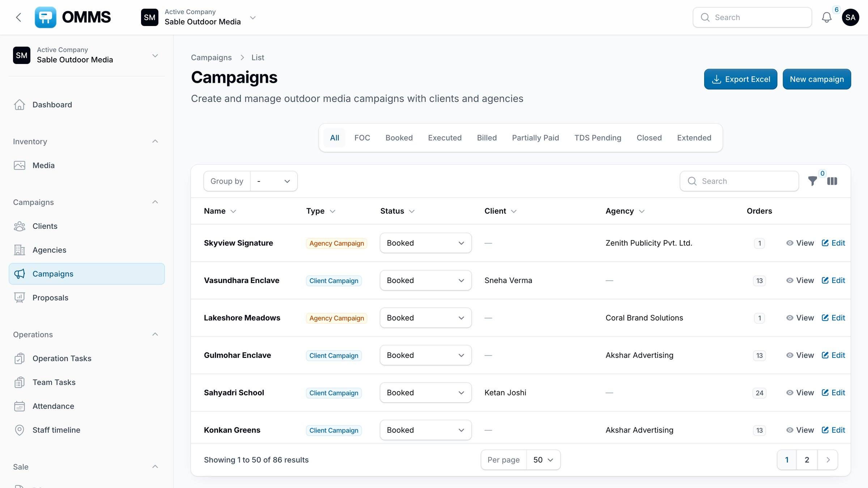
Task: Open Dashboard from the sidebar
Action: 87,104
